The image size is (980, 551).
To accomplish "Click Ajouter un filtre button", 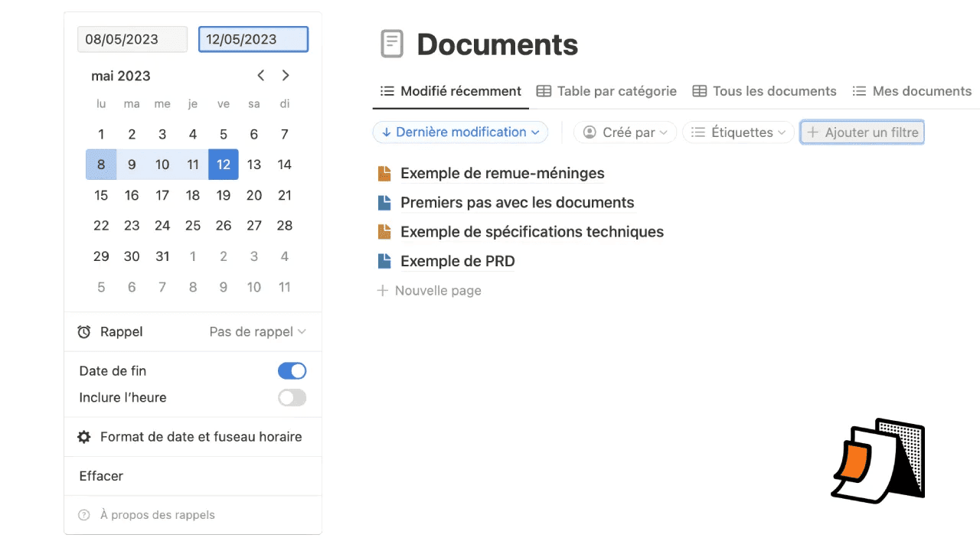I will 862,132.
